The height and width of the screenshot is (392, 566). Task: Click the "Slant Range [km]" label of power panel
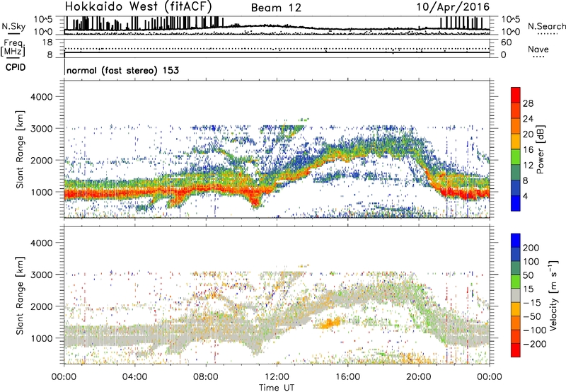click(20, 149)
